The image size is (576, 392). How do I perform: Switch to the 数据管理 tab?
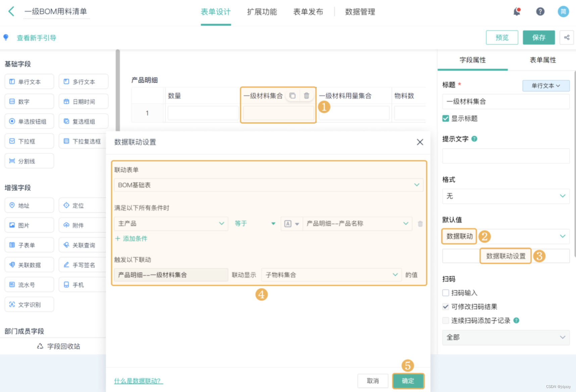[x=360, y=12]
